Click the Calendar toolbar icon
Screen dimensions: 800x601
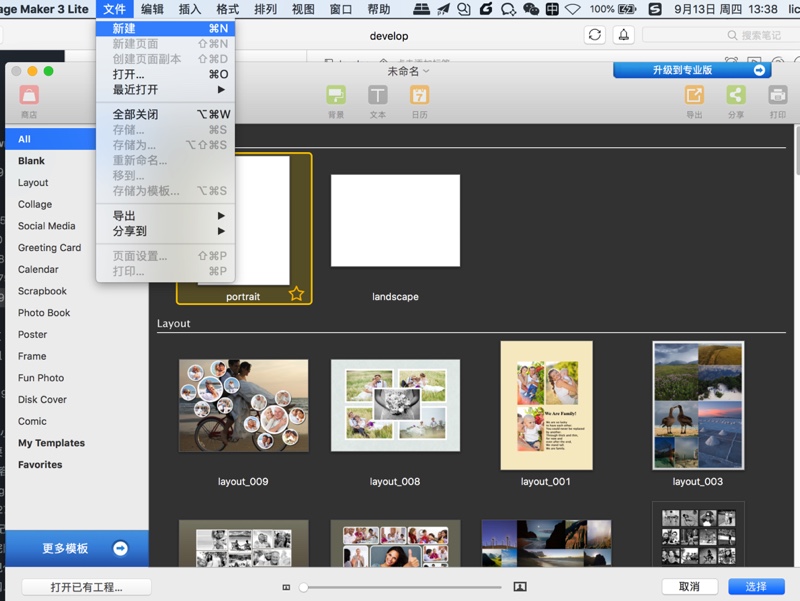[419, 95]
